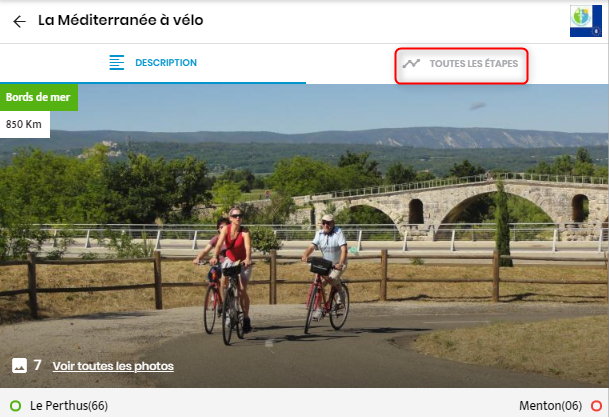Click the blue underline beneath Description tab
Screen dimensions: 609x417
coord(152,82)
